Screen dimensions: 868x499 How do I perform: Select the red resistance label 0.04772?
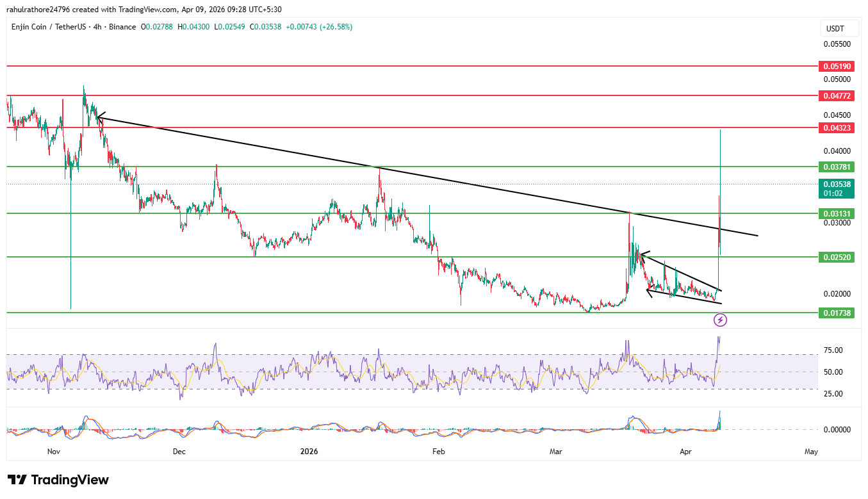point(836,96)
